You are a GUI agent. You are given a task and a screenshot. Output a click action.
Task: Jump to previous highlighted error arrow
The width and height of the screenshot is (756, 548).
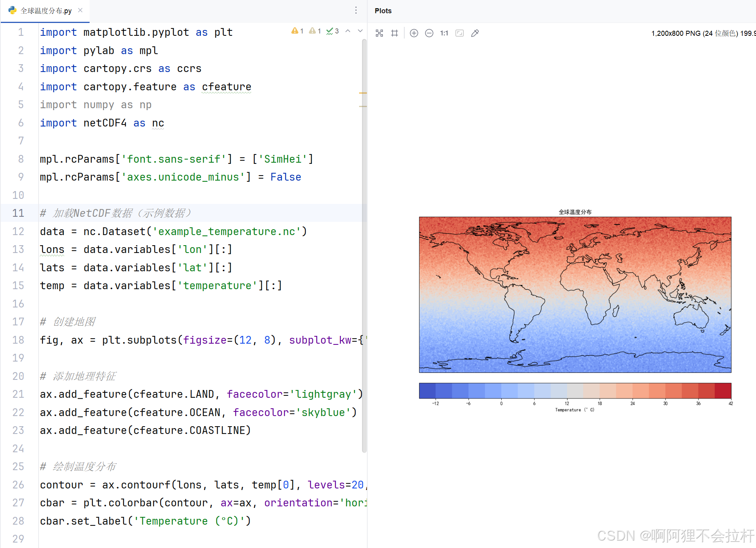tap(348, 31)
